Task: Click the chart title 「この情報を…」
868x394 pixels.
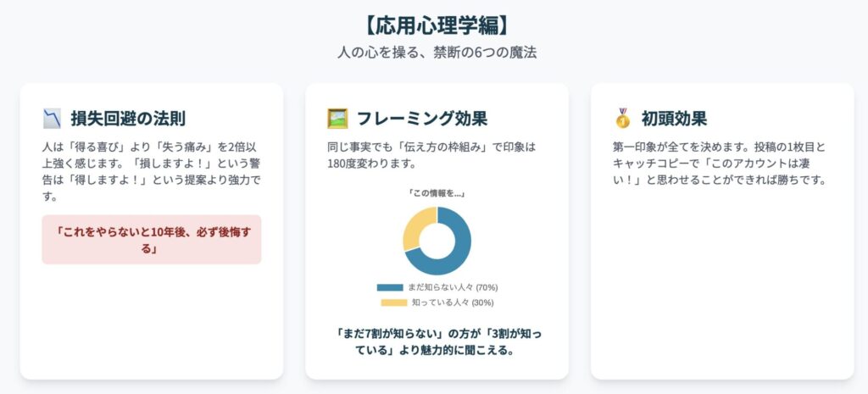Action: (437, 194)
